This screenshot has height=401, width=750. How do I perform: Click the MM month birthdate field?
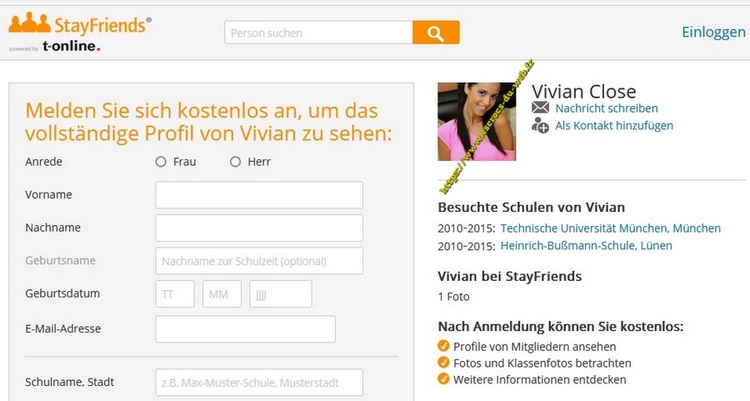(x=222, y=294)
